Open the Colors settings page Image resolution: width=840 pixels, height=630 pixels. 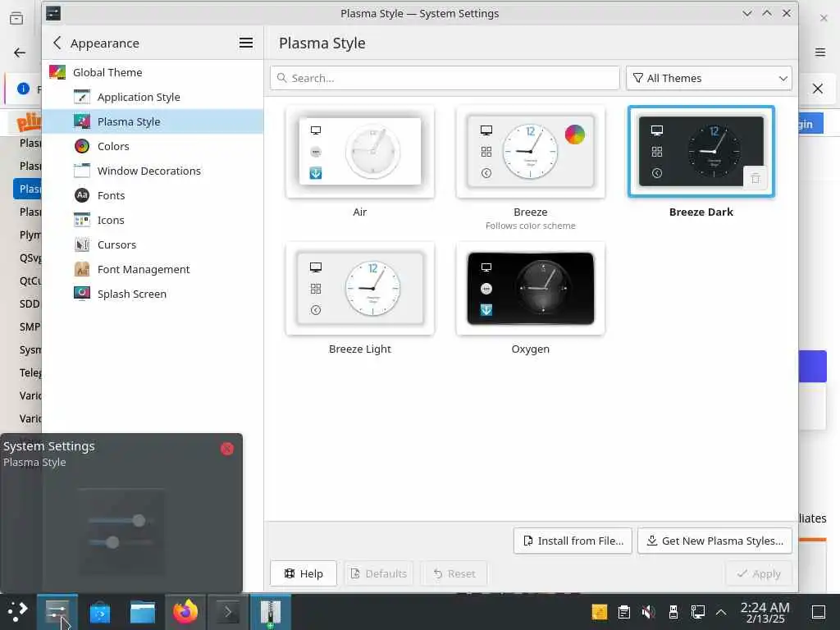click(x=152, y=146)
